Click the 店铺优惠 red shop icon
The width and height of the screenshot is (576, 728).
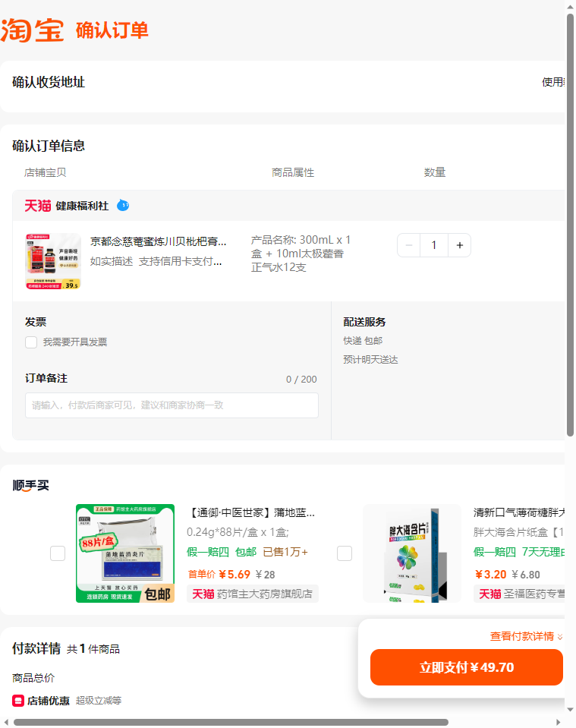pos(18,701)
